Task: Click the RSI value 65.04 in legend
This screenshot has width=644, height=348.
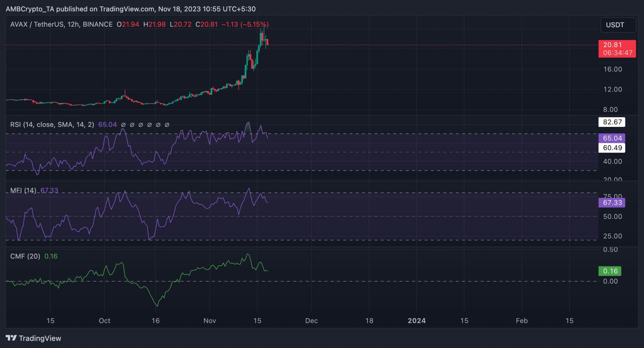Action: pyautogui.click(x=108, y=125)
